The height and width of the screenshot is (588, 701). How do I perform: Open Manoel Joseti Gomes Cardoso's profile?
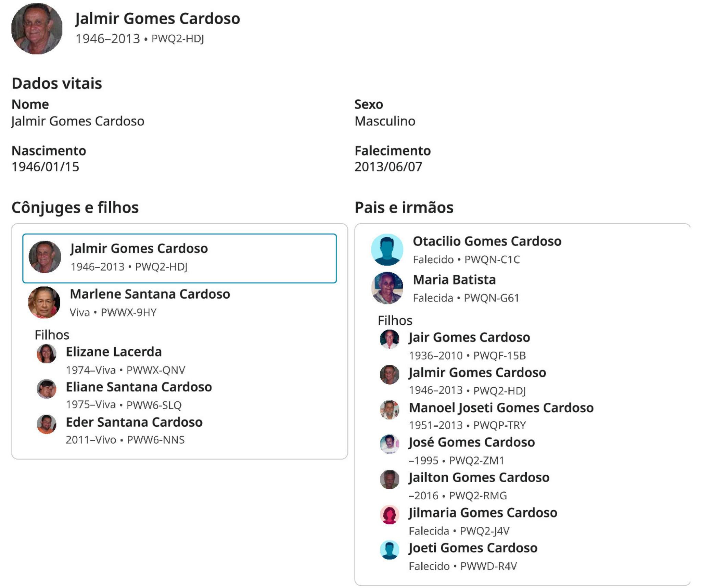(501, 408)
